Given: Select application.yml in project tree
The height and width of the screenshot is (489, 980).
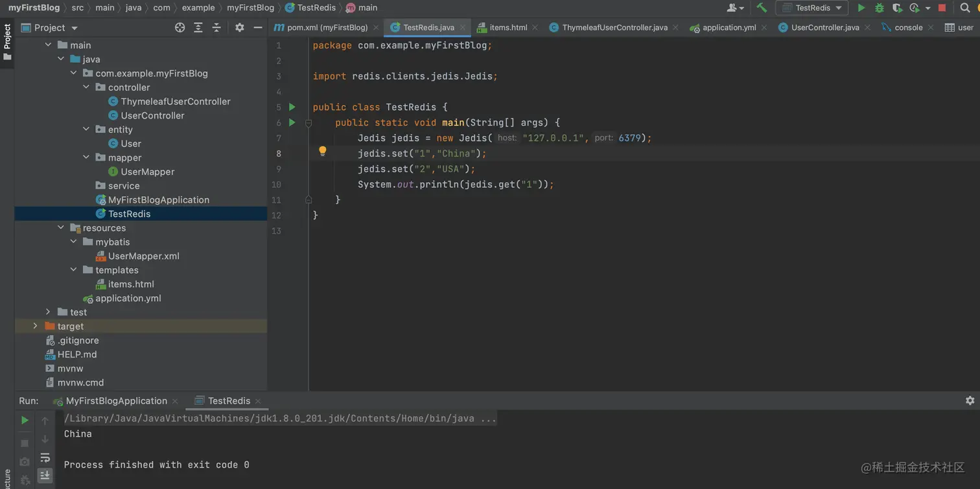Looking at the screenshot, I should click(128, 298).
